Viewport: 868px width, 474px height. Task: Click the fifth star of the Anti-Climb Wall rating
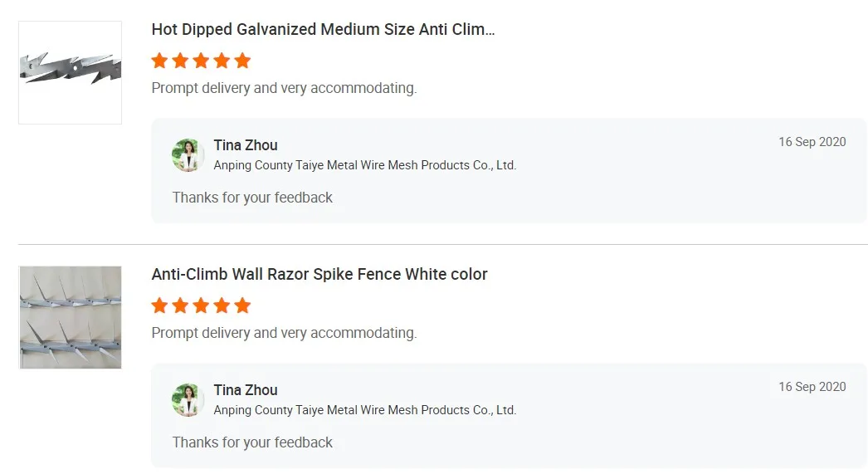click(242, 305)
